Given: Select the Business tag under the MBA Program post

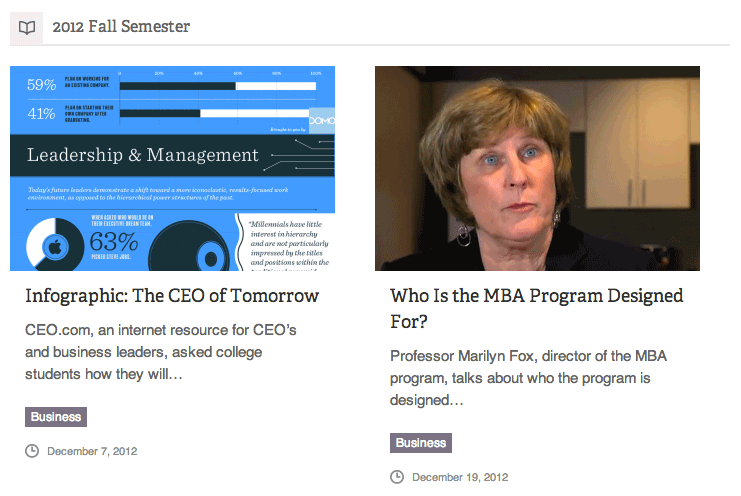Looking at the screenshot, I should coord(421,443).
